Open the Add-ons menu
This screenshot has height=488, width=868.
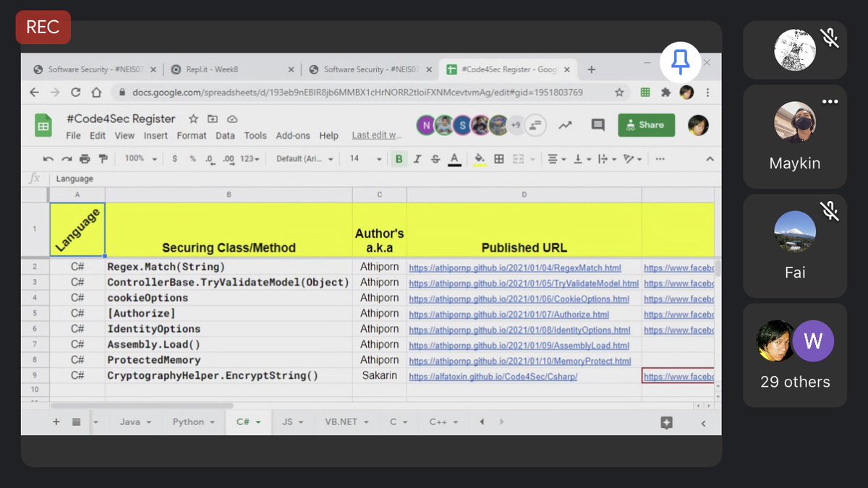click(x=293, y=135)
